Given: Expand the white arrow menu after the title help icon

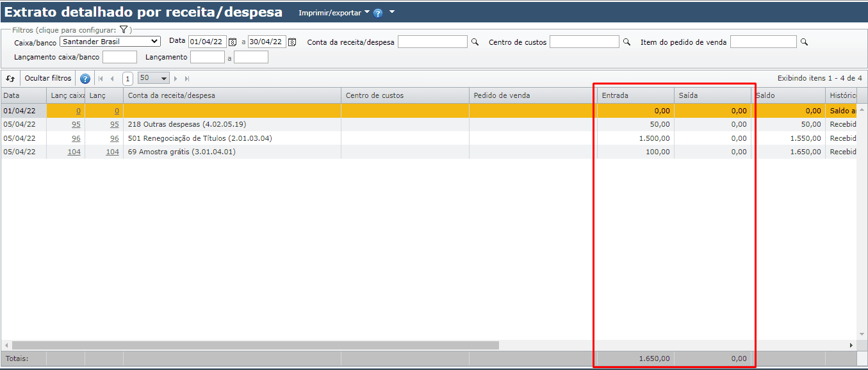Looking at the screenshot, I should (x=392, y=12).
